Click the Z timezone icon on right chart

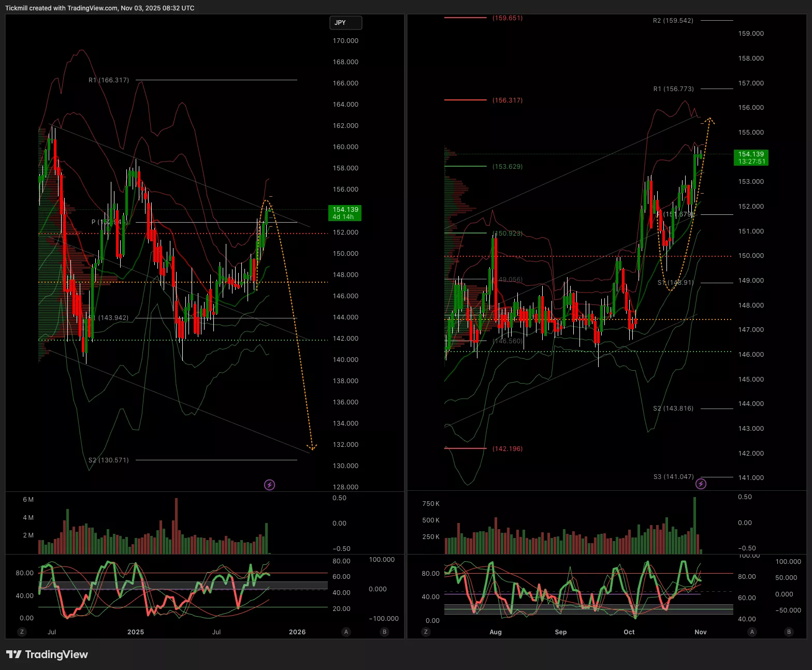coord(426,632)
